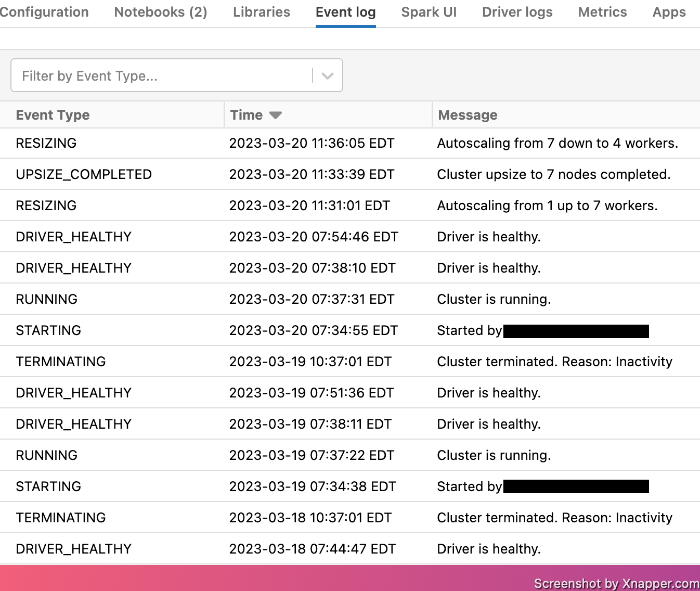Click the filter dropdown chevron arrow
Viewport: 700px width, 591px height.
pos(327,75)
